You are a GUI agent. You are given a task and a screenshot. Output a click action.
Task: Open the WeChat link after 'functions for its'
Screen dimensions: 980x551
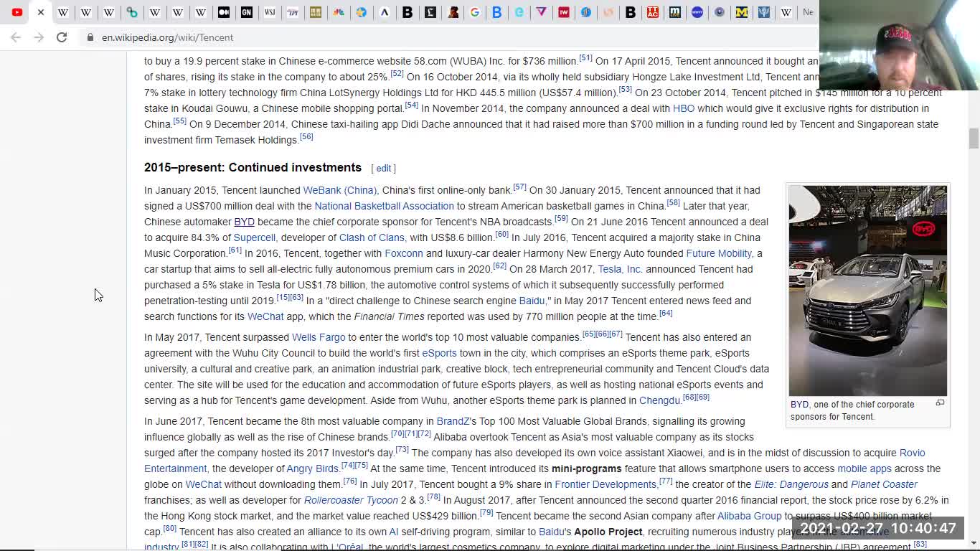click(265, 316)
